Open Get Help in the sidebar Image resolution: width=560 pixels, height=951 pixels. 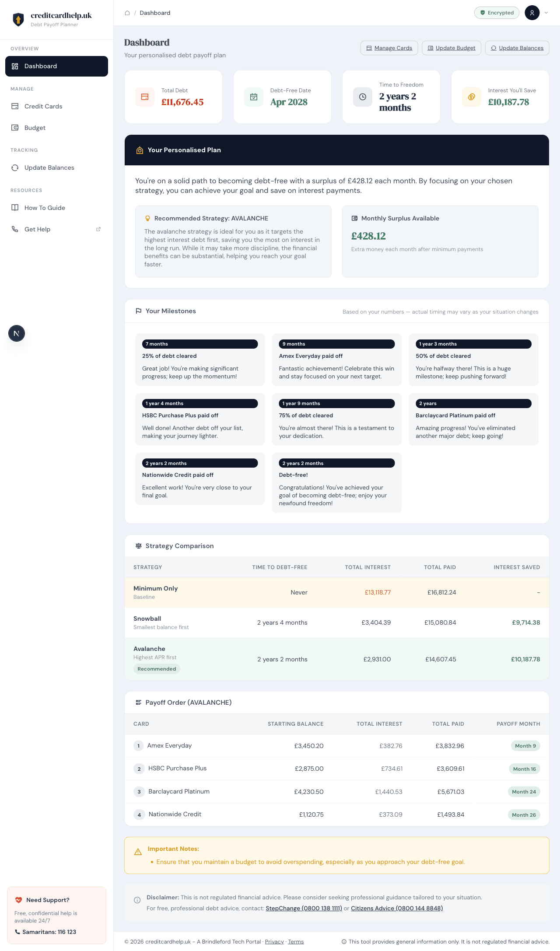click(56, 229)
